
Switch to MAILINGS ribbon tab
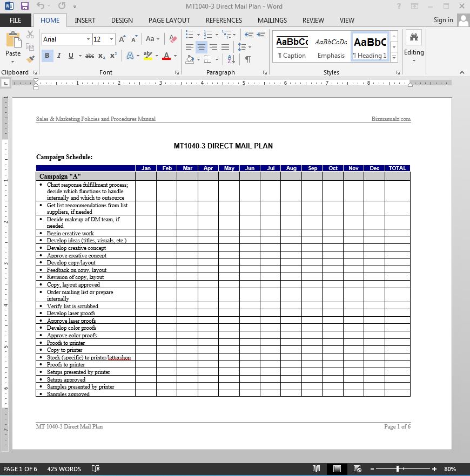click(272, 21)
